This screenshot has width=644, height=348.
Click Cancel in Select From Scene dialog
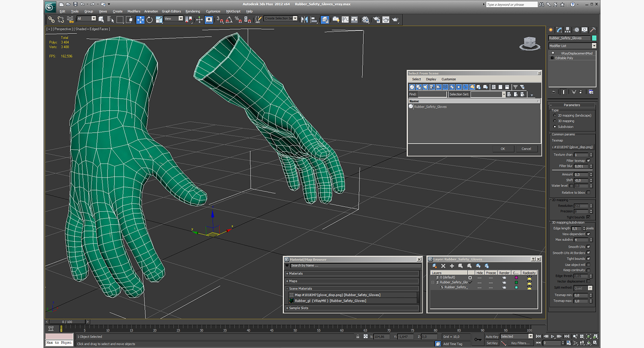tap(527, 149)
